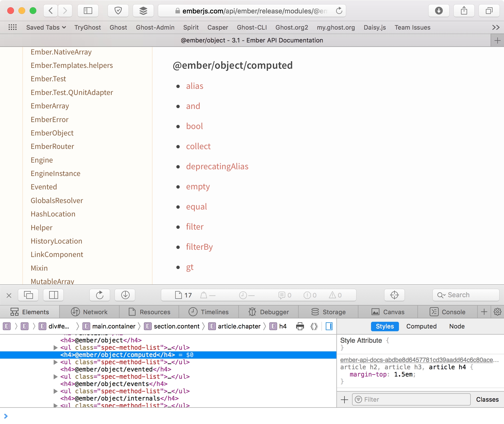Open the privacy shield icon in toolbar
The image size is (504, 424).
tap(118, 11)
